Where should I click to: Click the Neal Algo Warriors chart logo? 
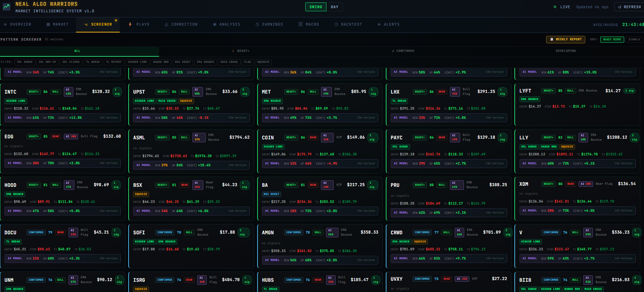tap(6, 7)
